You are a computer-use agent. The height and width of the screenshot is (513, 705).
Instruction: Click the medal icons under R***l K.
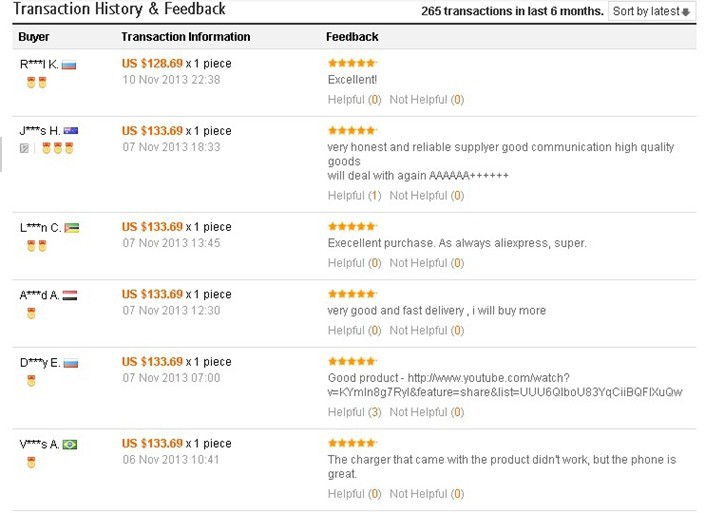pyautogui.click(x=36, y=83)
